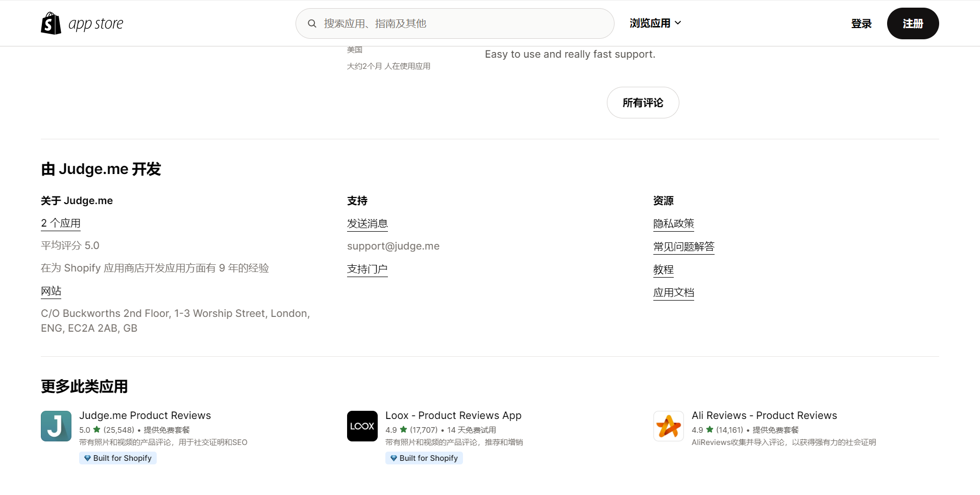Open the 应用文档 link
Viewport: 980px width, 495px height.
674,292
